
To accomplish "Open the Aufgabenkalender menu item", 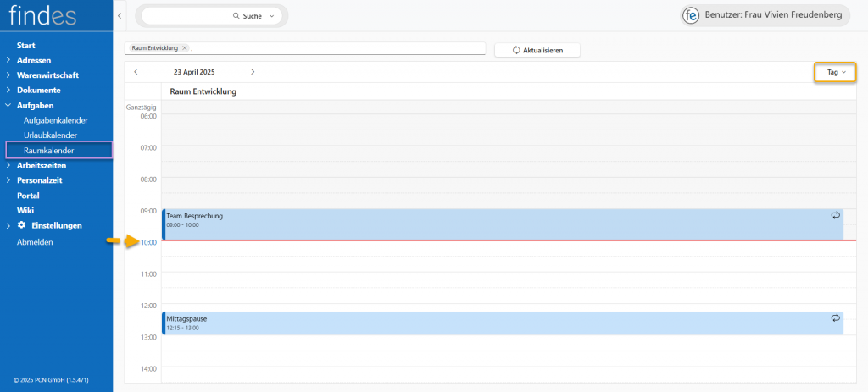I will click(x=55, y=120).
